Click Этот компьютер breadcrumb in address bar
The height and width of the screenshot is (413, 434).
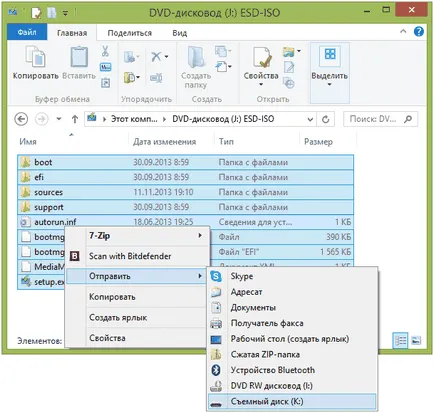[134, 119]
